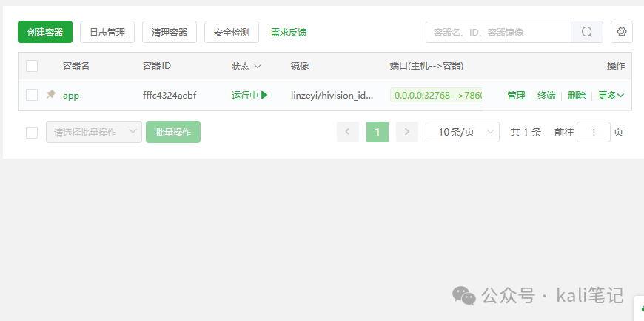Click the running status play icon
This screenshot has height=321, width=644.
pos(264,95)
